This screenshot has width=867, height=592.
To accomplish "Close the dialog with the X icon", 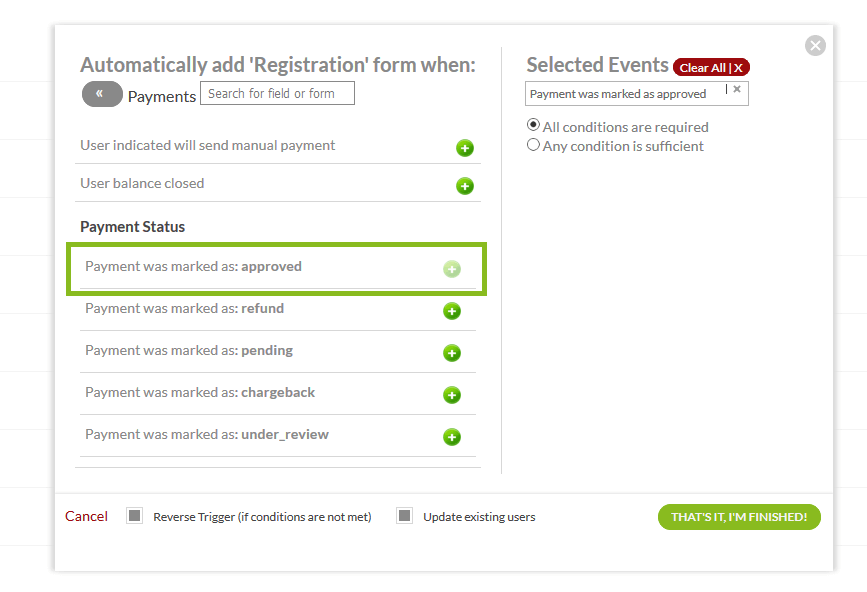I will coord(815,45).
